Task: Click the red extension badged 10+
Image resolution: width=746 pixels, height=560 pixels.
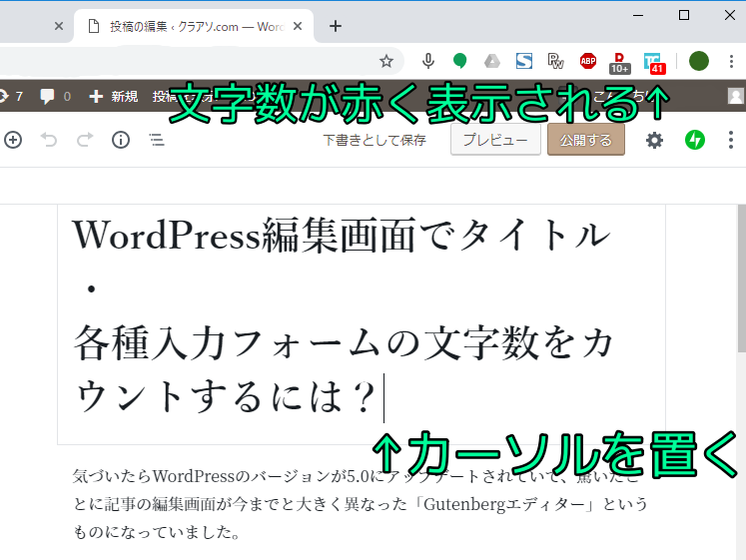Action: click(x=619, y=63)
